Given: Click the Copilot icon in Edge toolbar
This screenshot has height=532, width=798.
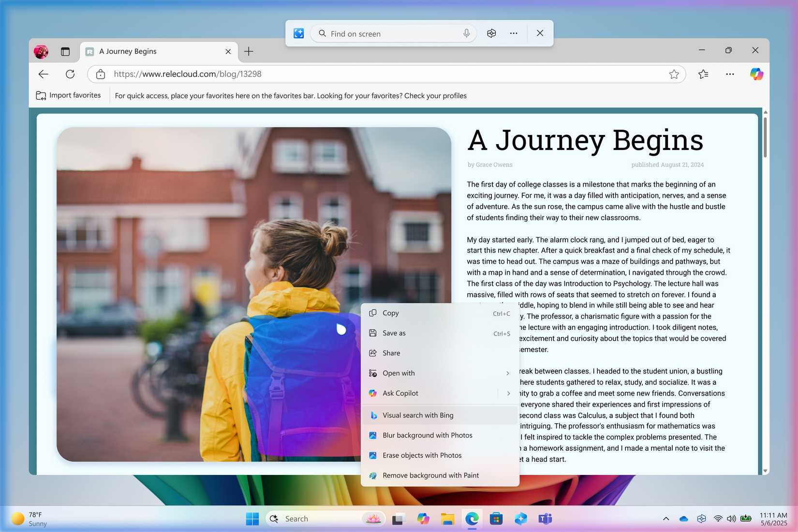Looking at the screenshot, I should pos(756,74).
